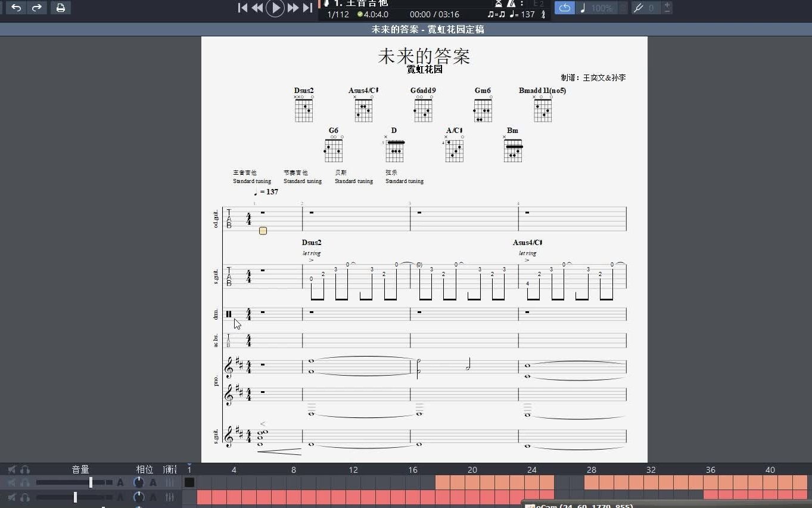Click the Asus4/C# label above bar 4

528,243
